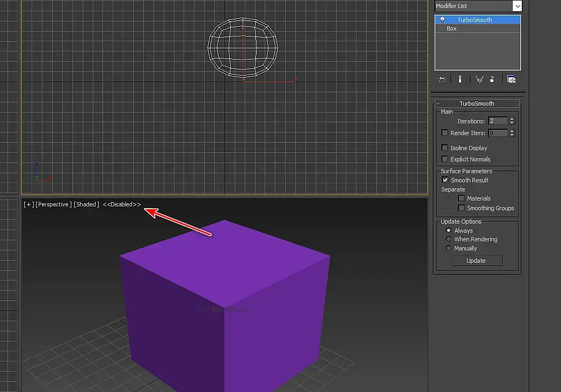Open the [Perspective] viewport label menu
Viewport: 561px width, 392px height.
[x=54, y=204]
